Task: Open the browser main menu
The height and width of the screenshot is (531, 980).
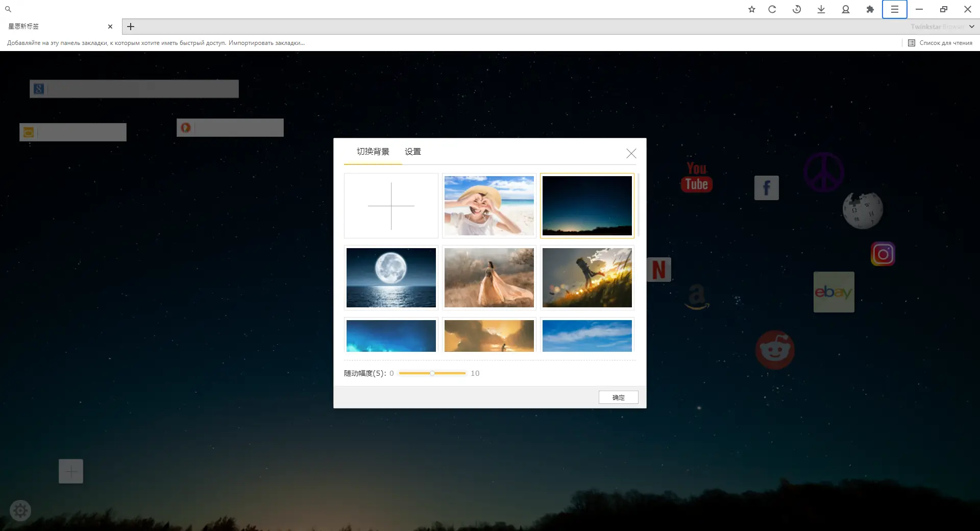Action: (894, 9)
